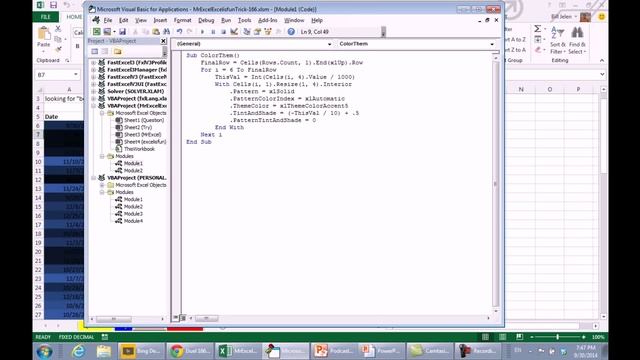The width and height of the screenshot is (640, 360).
Task: Open the Excel FILE ribbon tab
Action: pyautogui.click(x=46, y=17)
